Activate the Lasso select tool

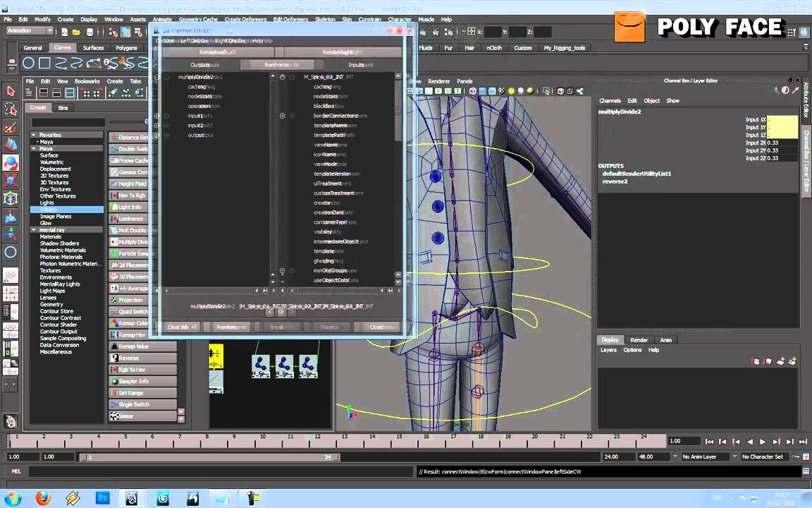coord(11,109)
